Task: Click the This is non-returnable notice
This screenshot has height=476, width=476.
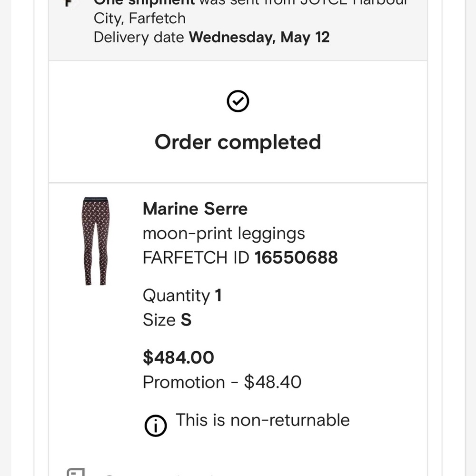Action: [263, 420]
